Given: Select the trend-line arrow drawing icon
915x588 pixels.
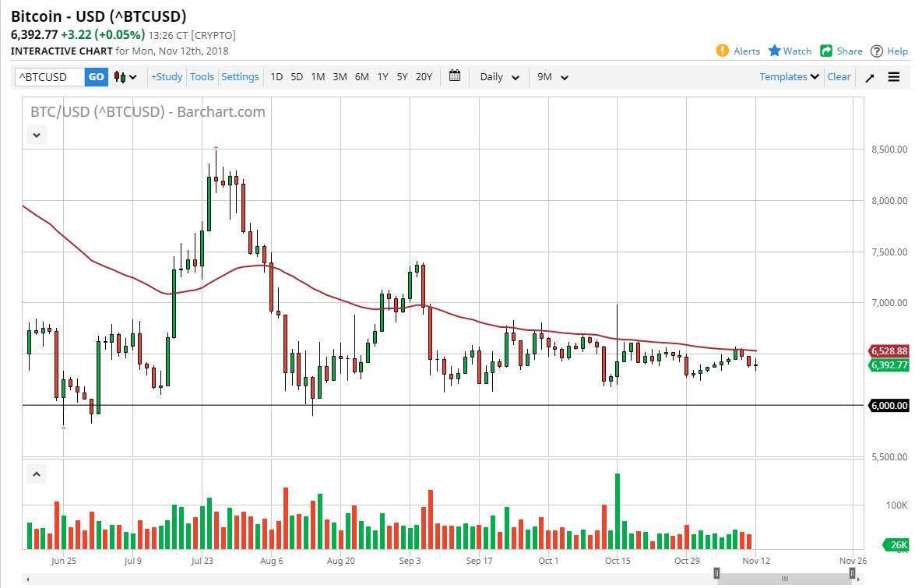Looking at the screenshot, I should 870,76.
